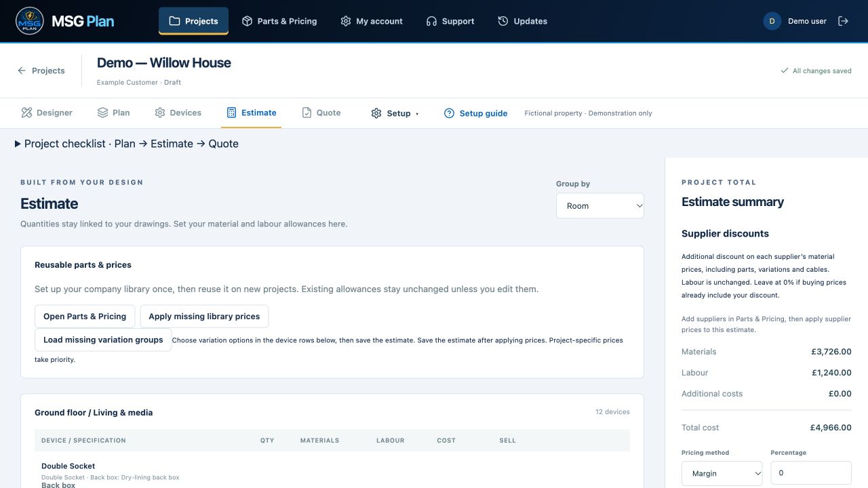Click Apply missing library prices button

[x=204, y=317]
